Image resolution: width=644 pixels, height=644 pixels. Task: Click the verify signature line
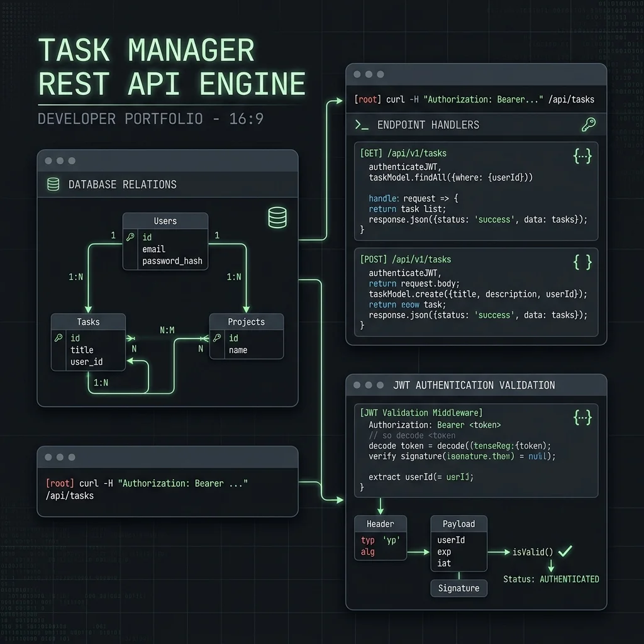click(x=462, y=457)
